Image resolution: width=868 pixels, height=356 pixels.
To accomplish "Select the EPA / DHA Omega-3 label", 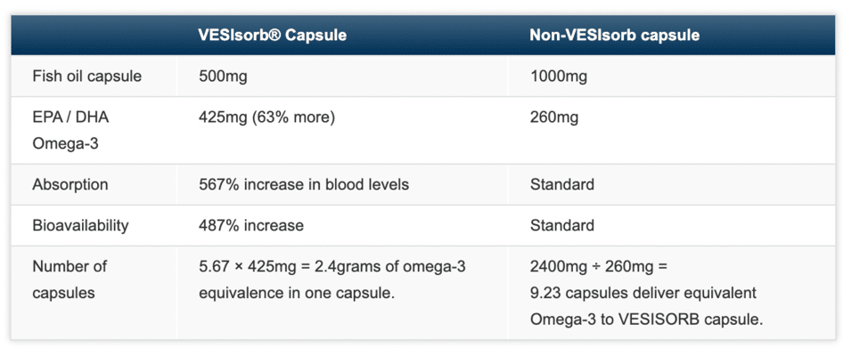I will pos(70,127).
